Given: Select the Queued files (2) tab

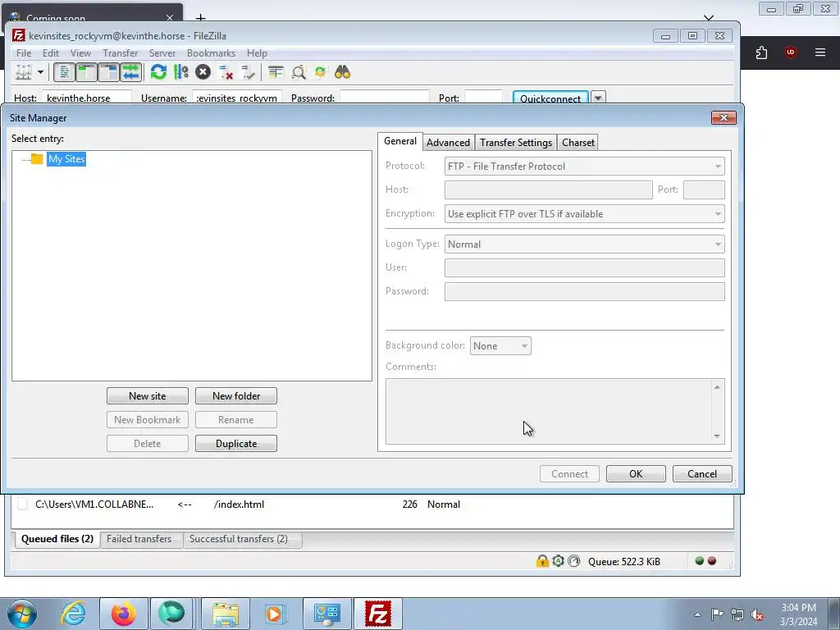Looking at the screenshot, I should (57, 539).
